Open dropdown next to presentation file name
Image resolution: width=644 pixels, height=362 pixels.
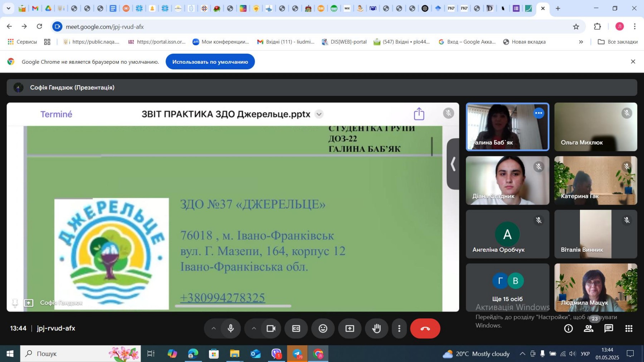click(x=319, y=114)
